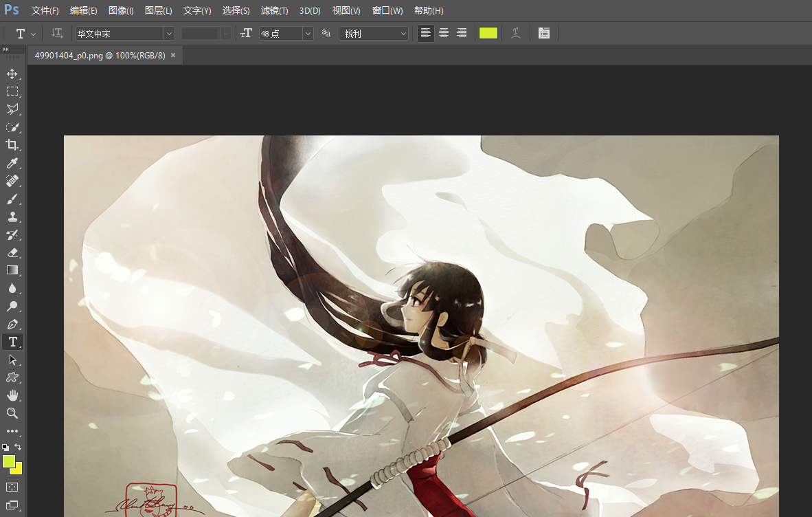
Task: Toggle Quick Mask mode
Action: pos(12,487)
